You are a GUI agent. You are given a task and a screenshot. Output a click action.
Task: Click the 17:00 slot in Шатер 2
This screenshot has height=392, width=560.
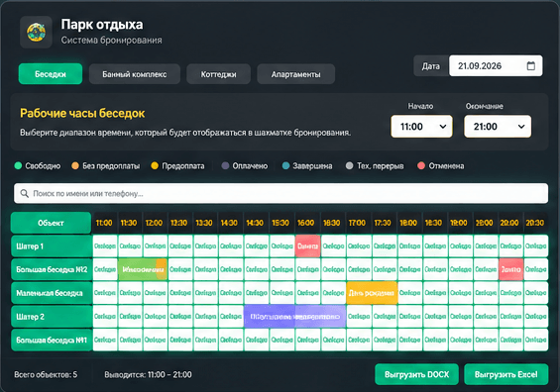(359, 317)
